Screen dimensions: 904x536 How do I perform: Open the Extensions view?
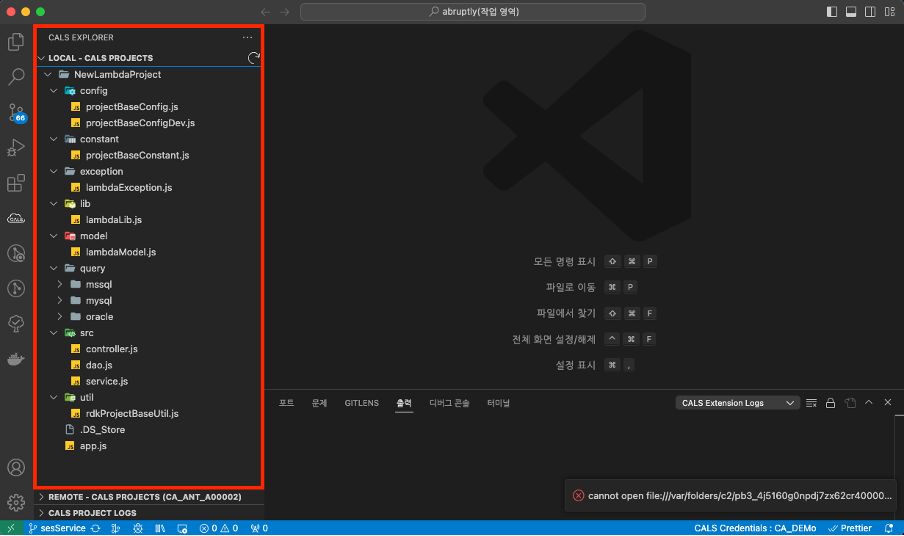tap(16, 183)
